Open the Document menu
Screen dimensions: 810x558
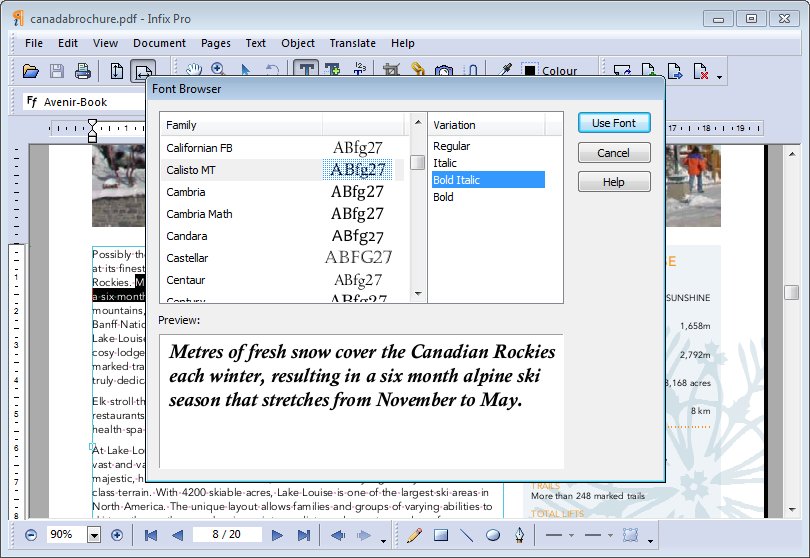coord(159,43)
